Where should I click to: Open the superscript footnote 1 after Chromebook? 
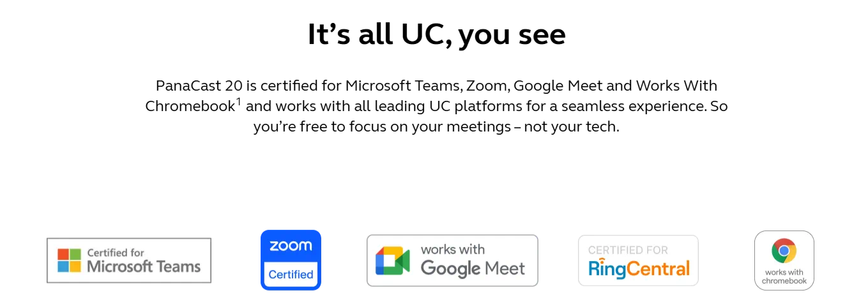pyautogui.click(x=239, y=101)
